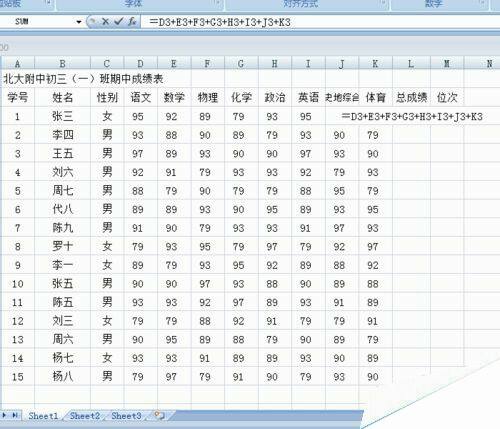Select column M header
The height and width of the screenshot is (429, 500).
click(447, 63)
